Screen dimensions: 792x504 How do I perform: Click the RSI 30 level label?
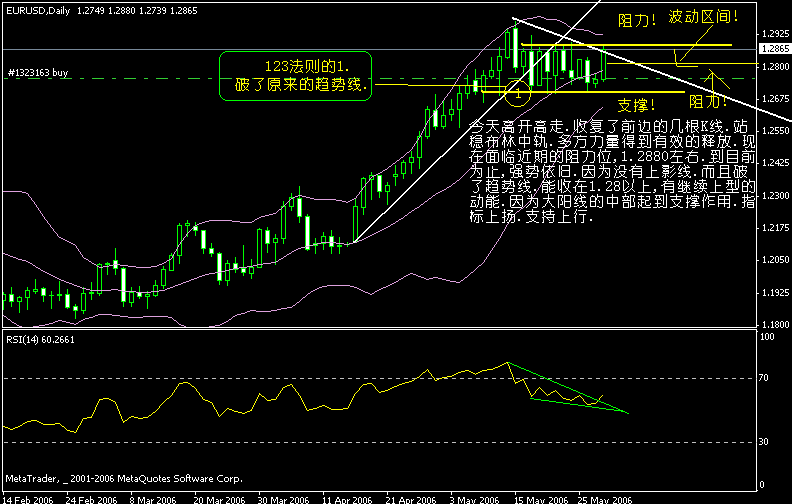tap(764, 442)
